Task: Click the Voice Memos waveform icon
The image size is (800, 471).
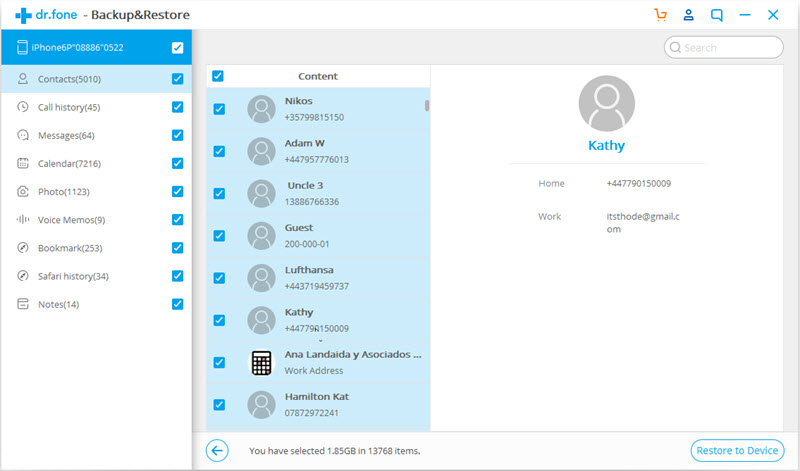Action: click(x=22, y=219)
